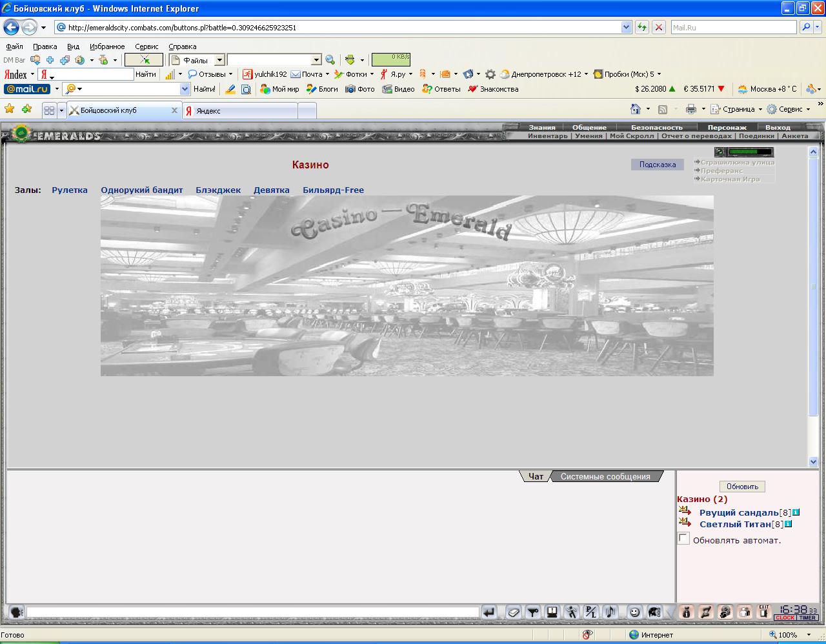The width and height of the screenshot is (826, 644).
Task: Click the Casino Emerald banner image
Action: pos(407,286)
